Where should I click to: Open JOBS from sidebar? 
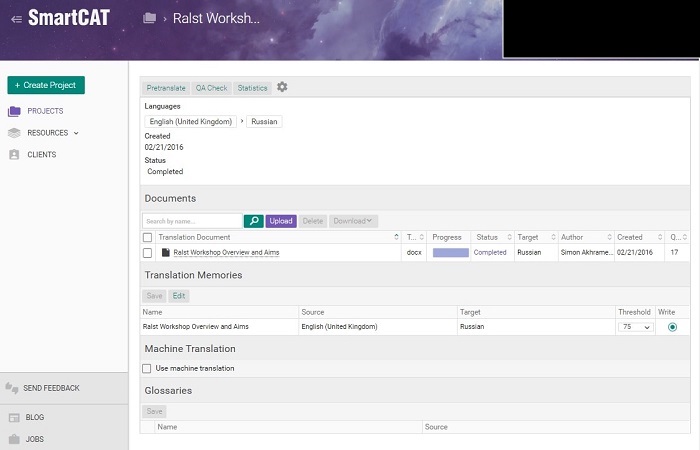point(35,439)
